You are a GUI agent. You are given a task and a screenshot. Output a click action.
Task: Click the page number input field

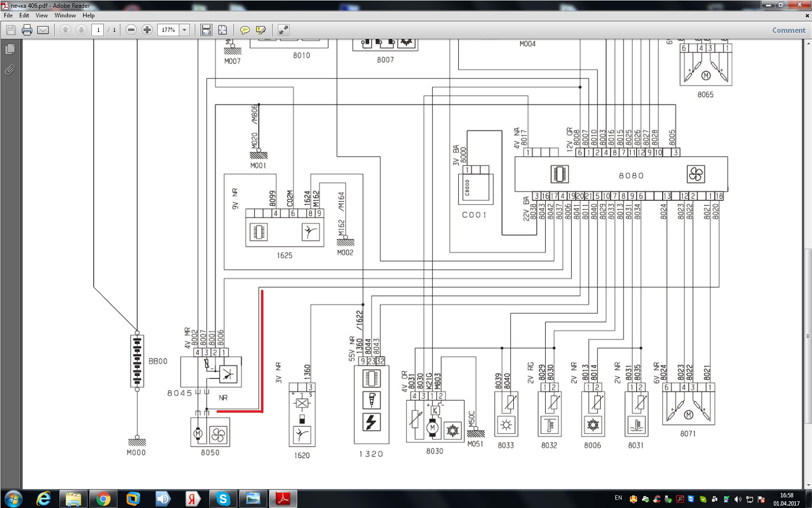click(98, 30)
